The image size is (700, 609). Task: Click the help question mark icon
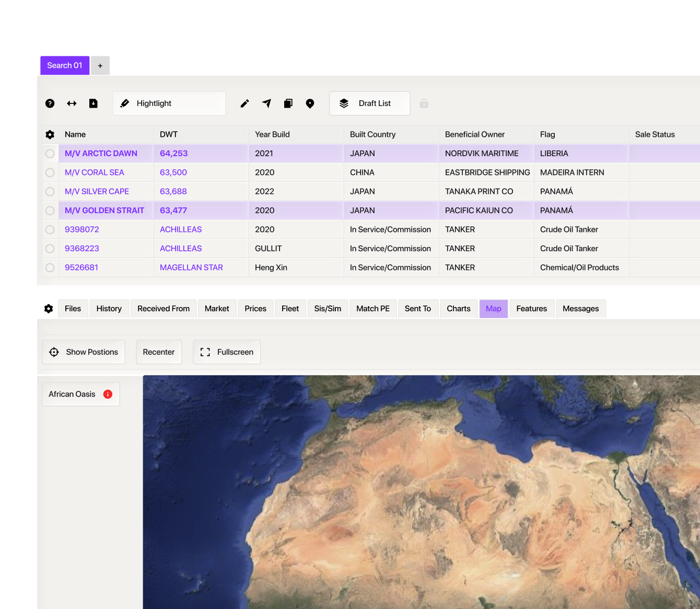(50, 103)
